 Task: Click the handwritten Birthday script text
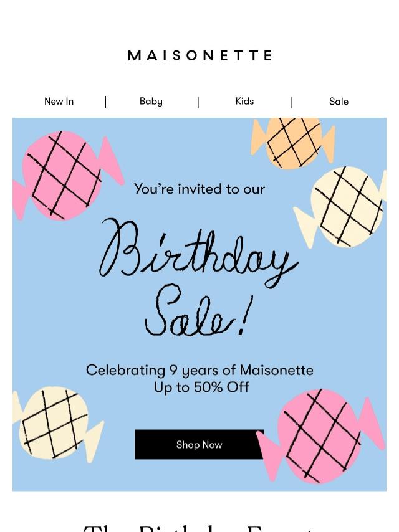(198, 251)
